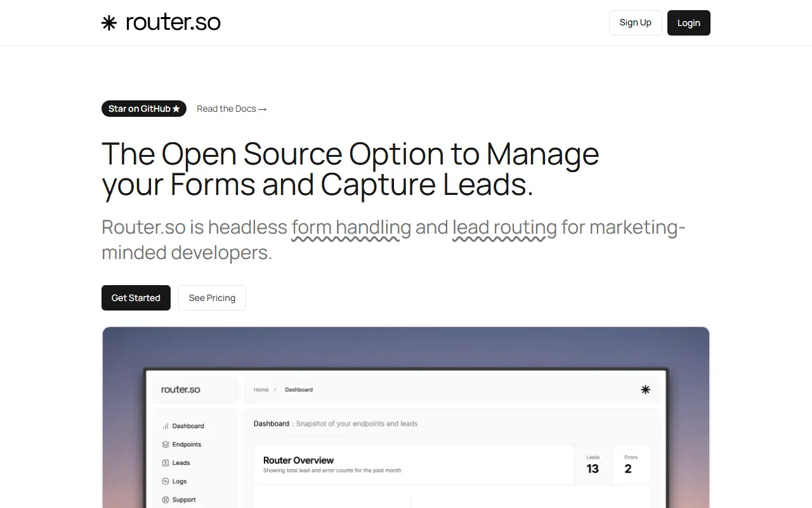
Task: Click the Sign Up button
Action: pyautogui.click(x=635, y=23)
